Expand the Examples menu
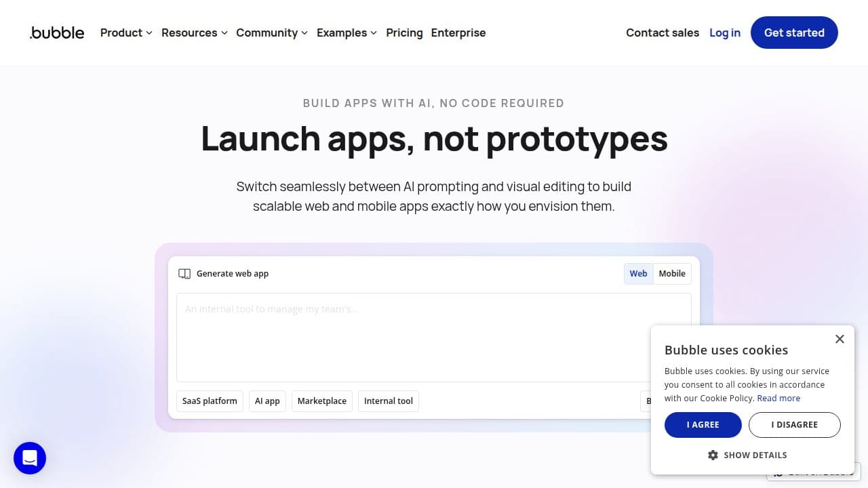Screen dimensions: 868x488 click(x=347, y=33)
